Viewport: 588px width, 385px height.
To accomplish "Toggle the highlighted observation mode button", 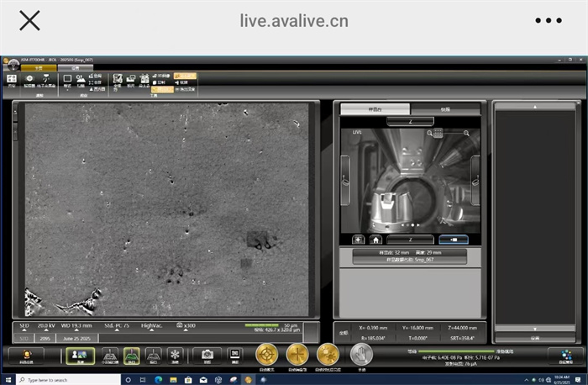I will click(81, 355).
